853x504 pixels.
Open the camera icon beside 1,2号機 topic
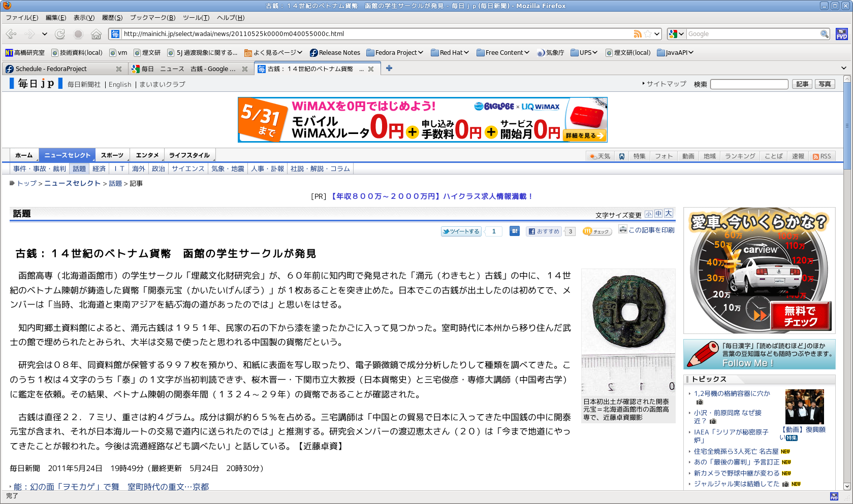[x=700, y=402]
